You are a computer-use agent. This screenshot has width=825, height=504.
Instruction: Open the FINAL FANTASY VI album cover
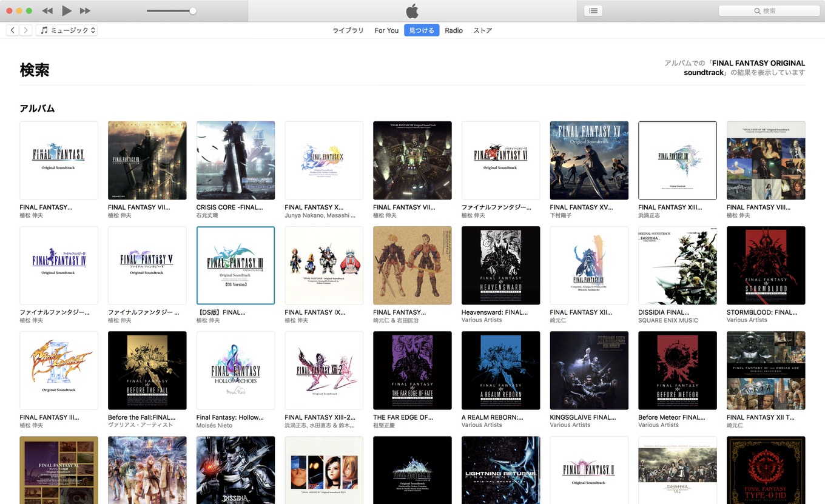pyautogui.click(x=501, y=161)
